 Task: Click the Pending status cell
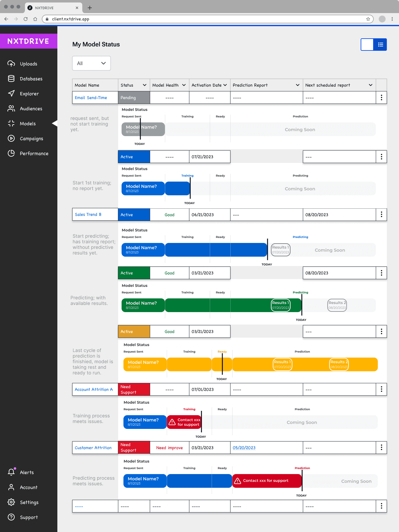coord(134,97)
